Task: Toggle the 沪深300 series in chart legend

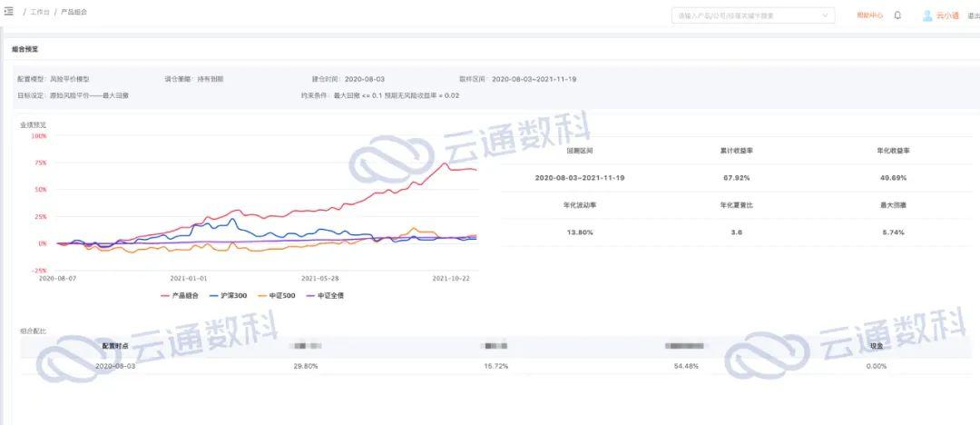Action: pos(234,295)
